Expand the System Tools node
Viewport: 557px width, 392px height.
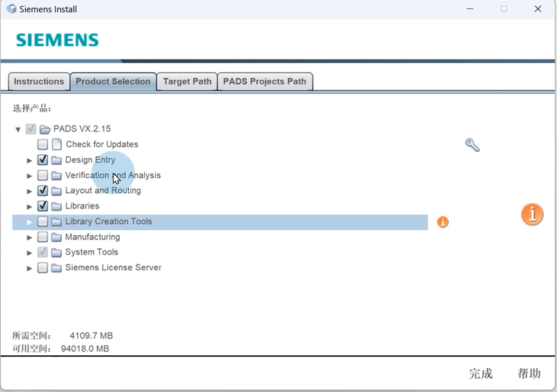pos(30,253)
